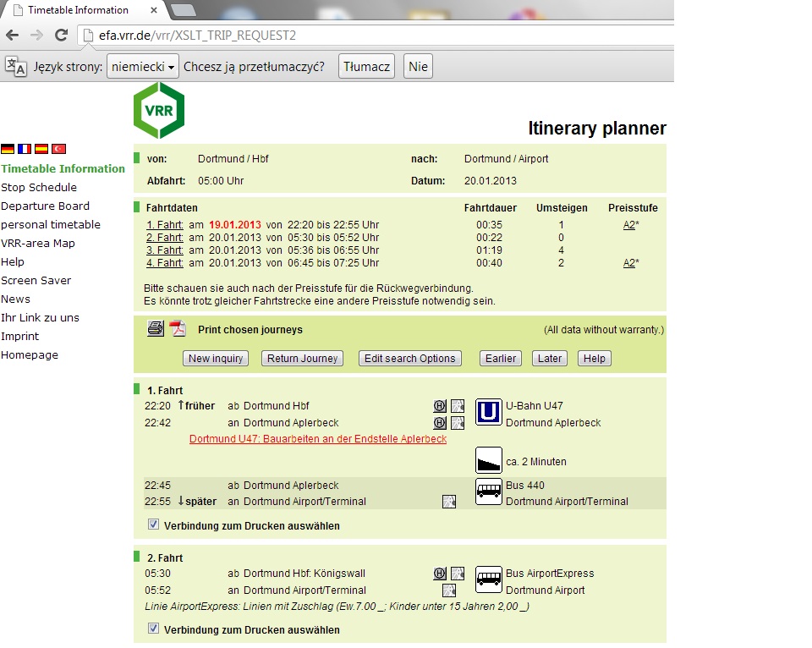Uncheck print selection for 1. Fahrt
This screenshot has width=812, height=648.
(153, 524)
